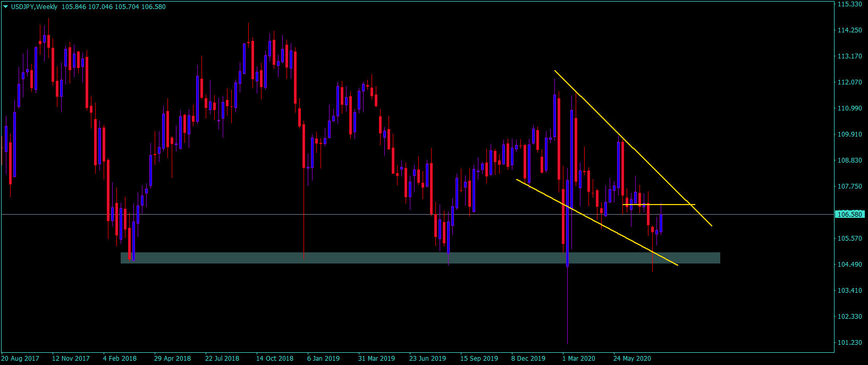The image size is (868, 365).
Task: Click the 108.830 price scale label
Action: tap(849, 160)
